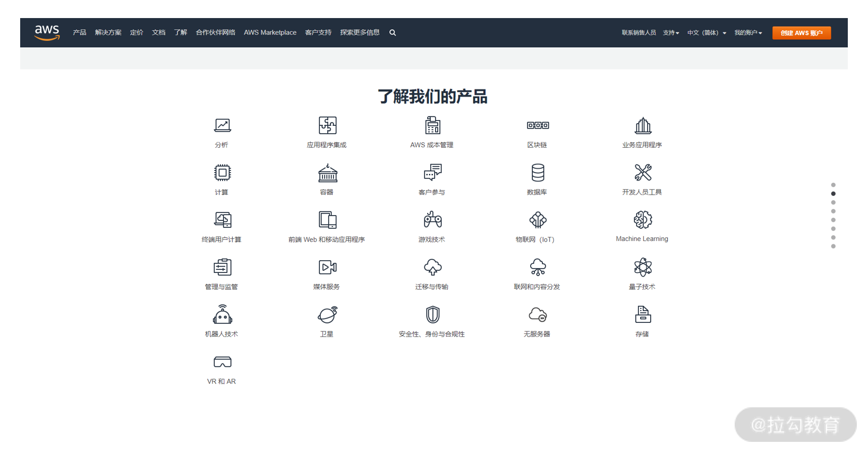Click the AWS logo
This screenshot has width=868, height=453.
tap(47, 32)
